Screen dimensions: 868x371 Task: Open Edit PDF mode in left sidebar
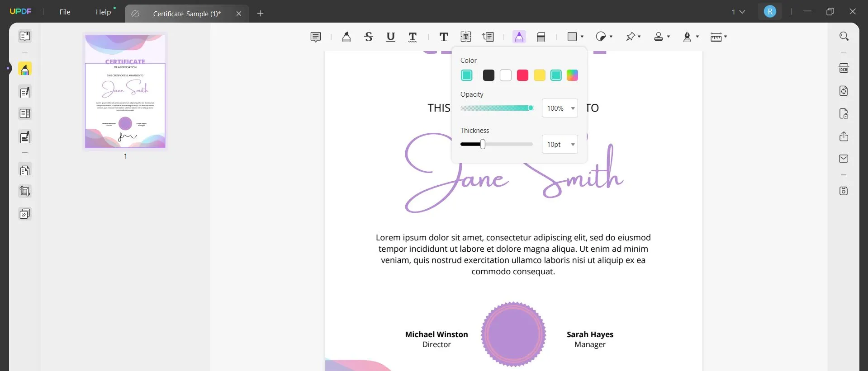tap(25, 92)
